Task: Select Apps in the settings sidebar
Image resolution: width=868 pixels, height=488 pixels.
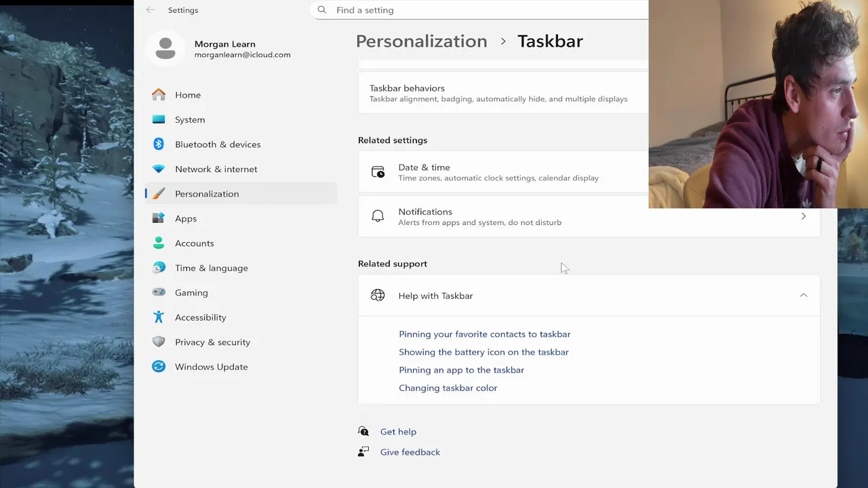Action: (186, 219)
